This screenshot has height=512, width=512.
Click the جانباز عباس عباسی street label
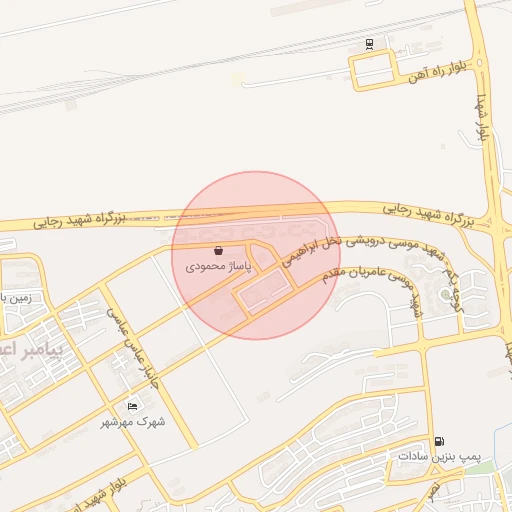(x=133, y=348)
